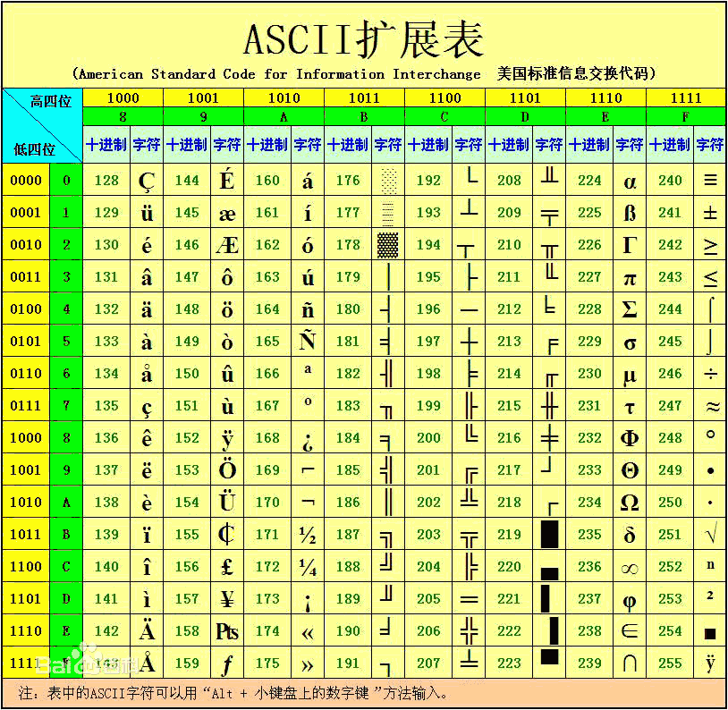Select the yellow column header 1000

[x=122, y=97]
